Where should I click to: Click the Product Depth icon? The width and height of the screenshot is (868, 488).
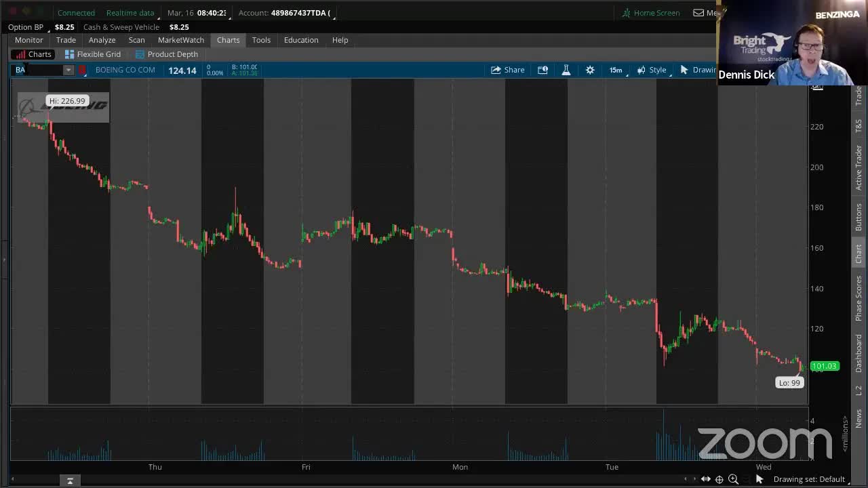(x=140, y=54)
